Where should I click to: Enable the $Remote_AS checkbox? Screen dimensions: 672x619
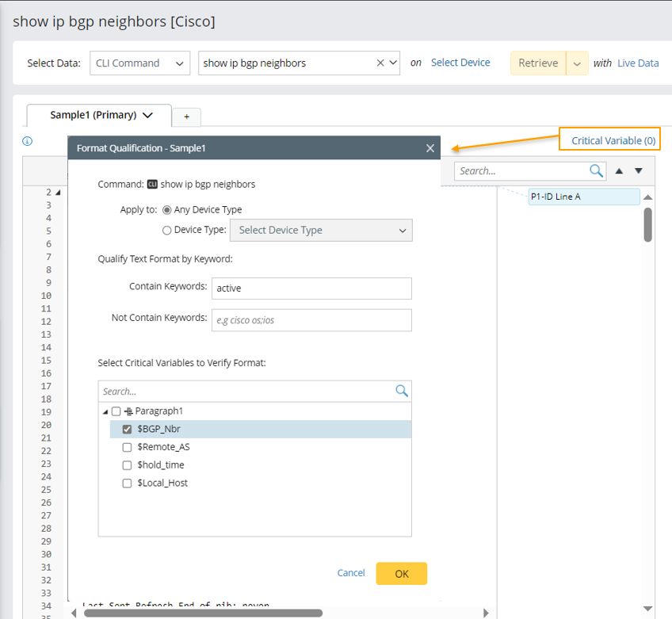click(127, 447)
